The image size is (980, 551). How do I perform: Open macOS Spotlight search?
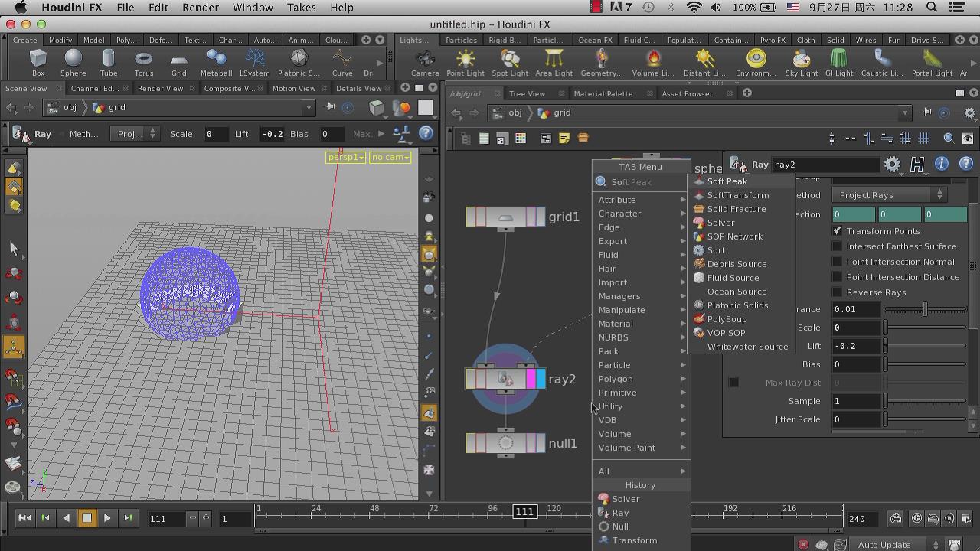tap(932, 8)
